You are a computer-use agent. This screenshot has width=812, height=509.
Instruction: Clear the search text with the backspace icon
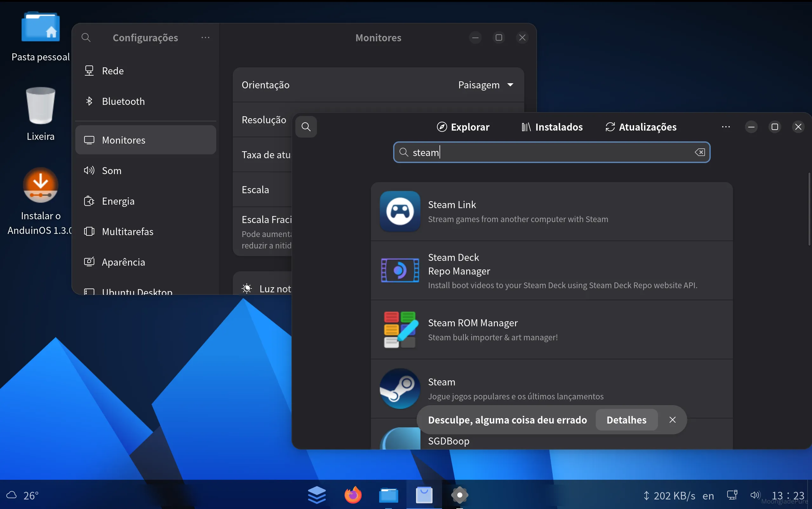700,152
